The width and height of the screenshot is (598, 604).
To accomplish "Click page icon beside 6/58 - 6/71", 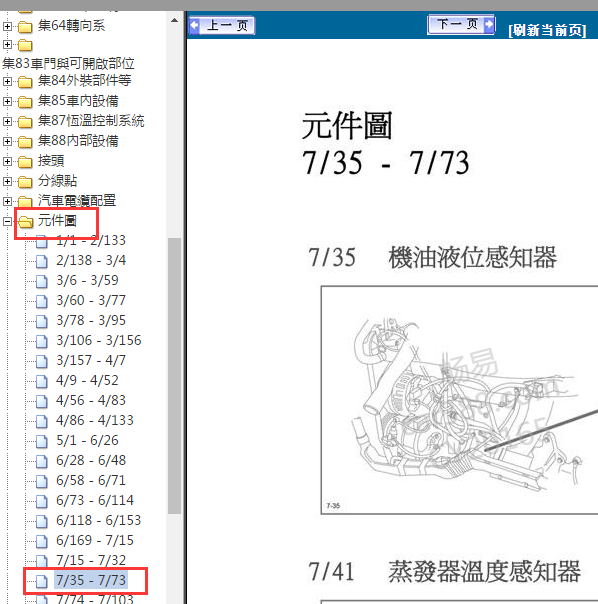I will pos(42,482).
